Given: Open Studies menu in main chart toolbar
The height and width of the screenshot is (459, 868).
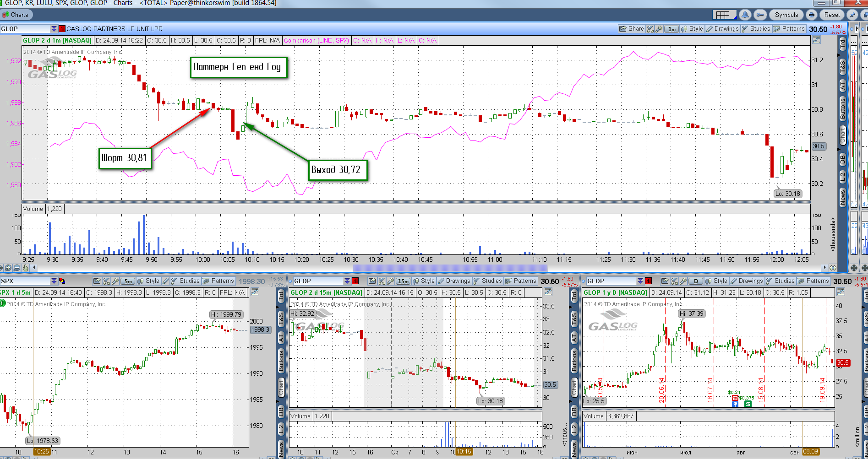Looking at the screenshot, I should coord(756,29).
